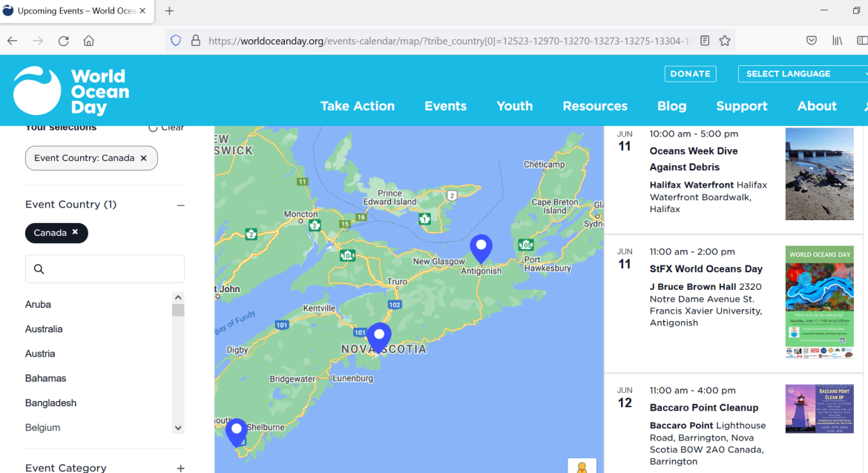The width and height of the screenshot is (868, 473).
Task: Click the Save to Pocket icon
Action: click(x=811, y=40)
